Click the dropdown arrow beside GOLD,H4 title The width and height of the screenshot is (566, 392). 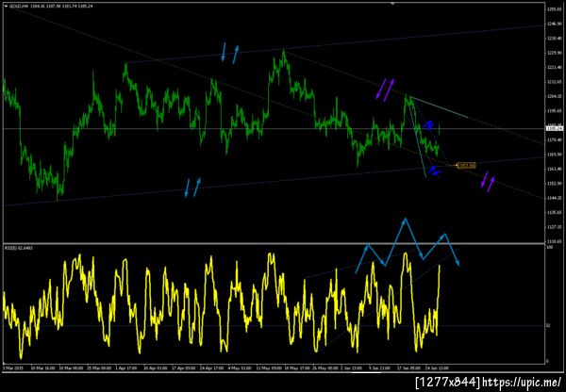point(6,7)
